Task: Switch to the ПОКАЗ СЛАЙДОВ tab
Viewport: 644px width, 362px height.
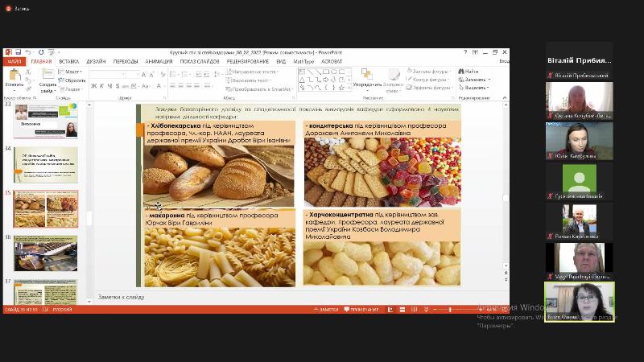Action: coord(200,62)
